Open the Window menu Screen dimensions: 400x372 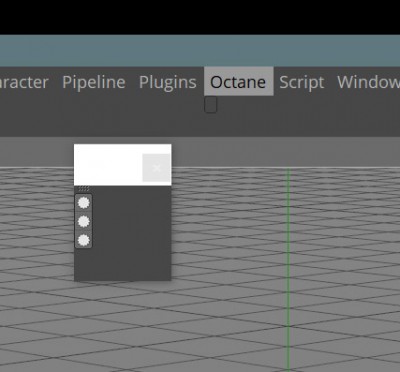click(x=368, y=82)
